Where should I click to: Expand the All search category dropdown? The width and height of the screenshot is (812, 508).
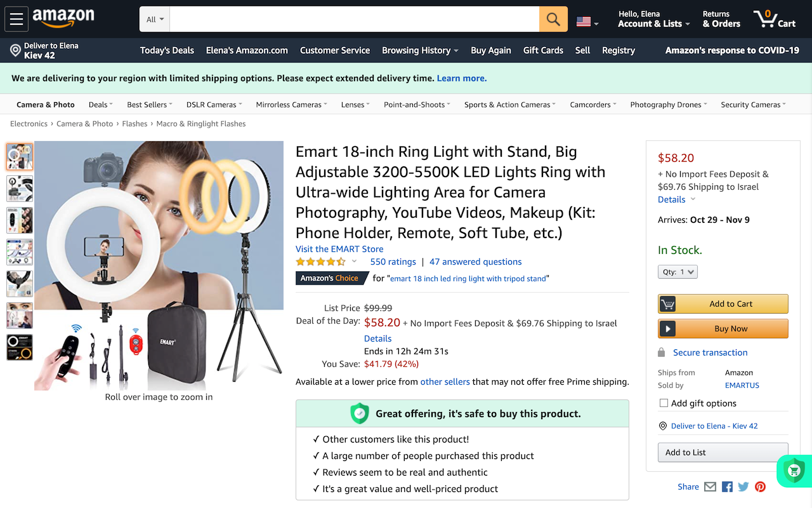click(x=155, y=19)
